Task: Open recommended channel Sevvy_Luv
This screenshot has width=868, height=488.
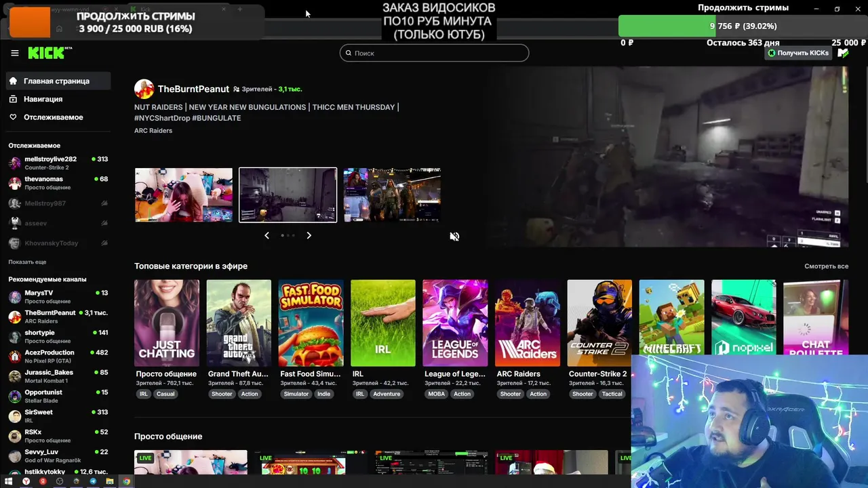Action: pos(58,455)
